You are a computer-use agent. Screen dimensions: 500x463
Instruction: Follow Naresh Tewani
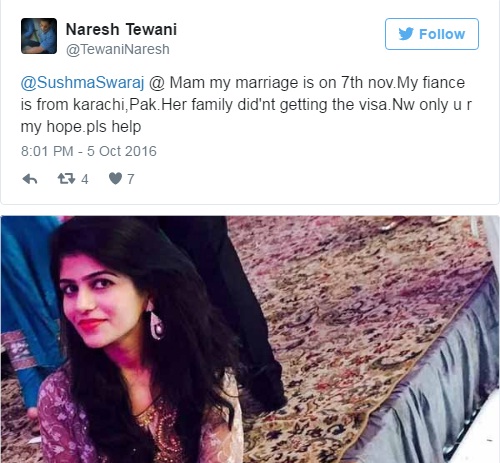(x=432, y=34)
